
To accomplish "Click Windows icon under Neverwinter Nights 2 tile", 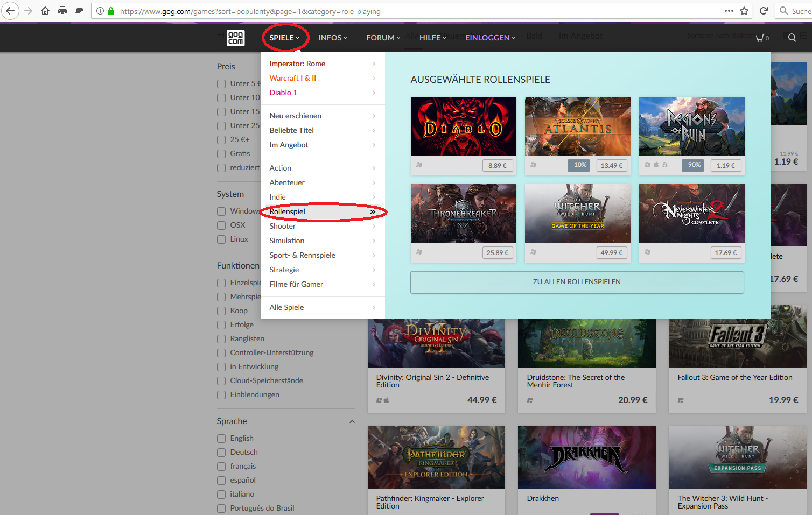I will coord(647,252).
